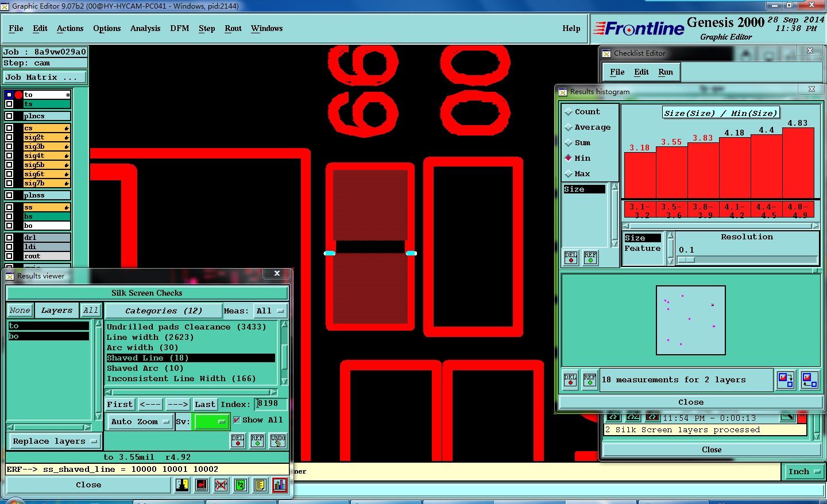827x504 pixels.
Task: Click REF icon below histogram Size list
Action: point(590,258)
